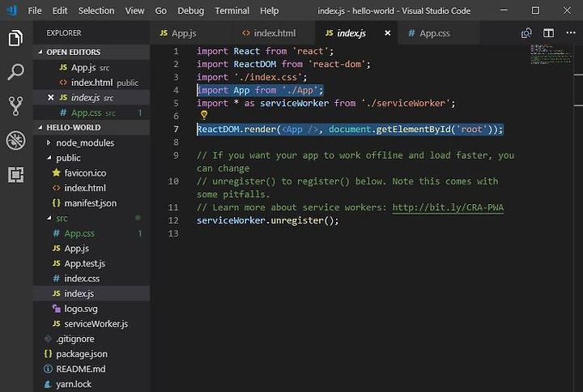Select App.css in Open Editors list
This screenshot has width=583, height=392.
click(91, 113)
